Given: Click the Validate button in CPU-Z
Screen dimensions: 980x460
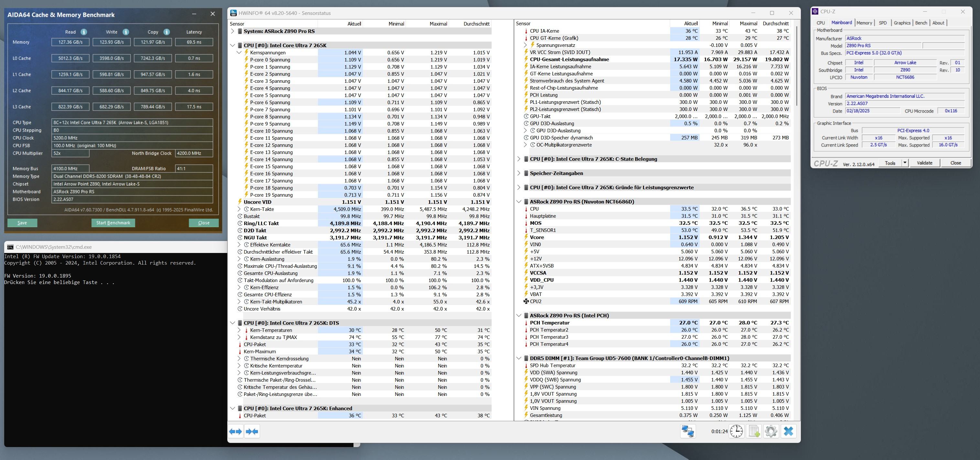Looking at the screenshot, I should (924, 163).
